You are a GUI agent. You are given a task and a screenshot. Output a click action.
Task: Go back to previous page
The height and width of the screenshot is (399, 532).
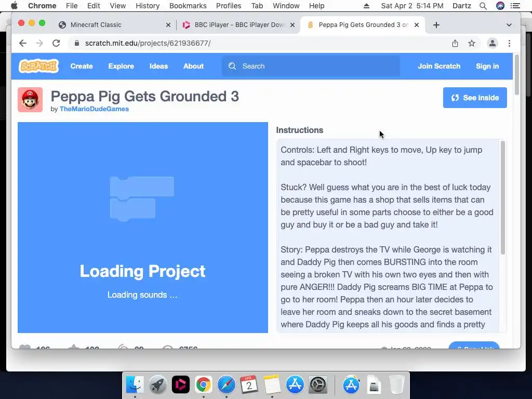(x=23, y=43)
